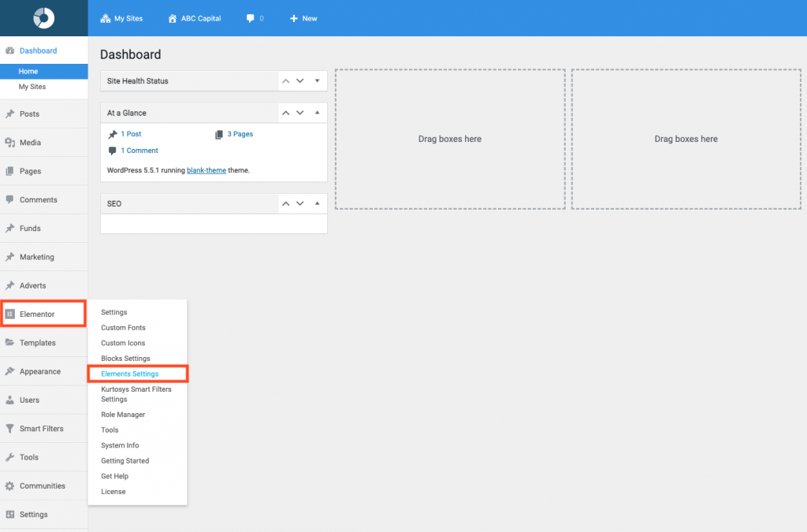
Task: Click the Communities gear icon in sidebar
Action: [x=9, y=485]
